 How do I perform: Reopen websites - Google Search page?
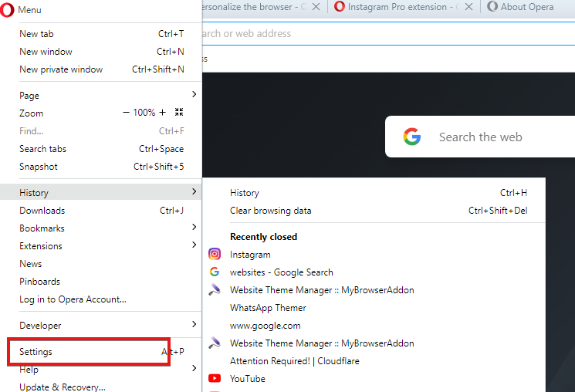(x=374, y=272)
